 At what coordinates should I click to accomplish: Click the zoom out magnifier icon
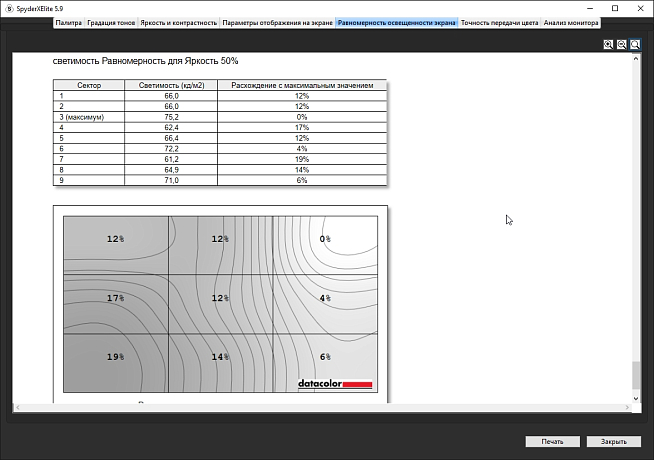(622, 45)
